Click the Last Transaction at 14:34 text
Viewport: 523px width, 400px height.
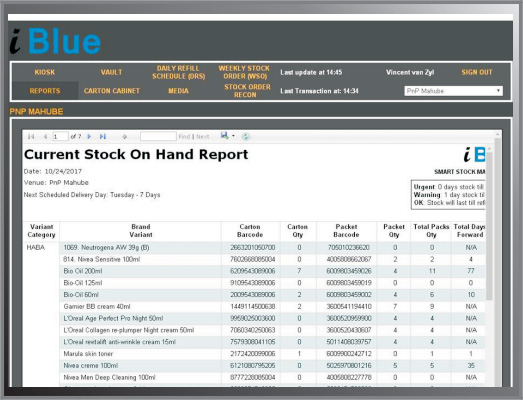pos(319,91)
